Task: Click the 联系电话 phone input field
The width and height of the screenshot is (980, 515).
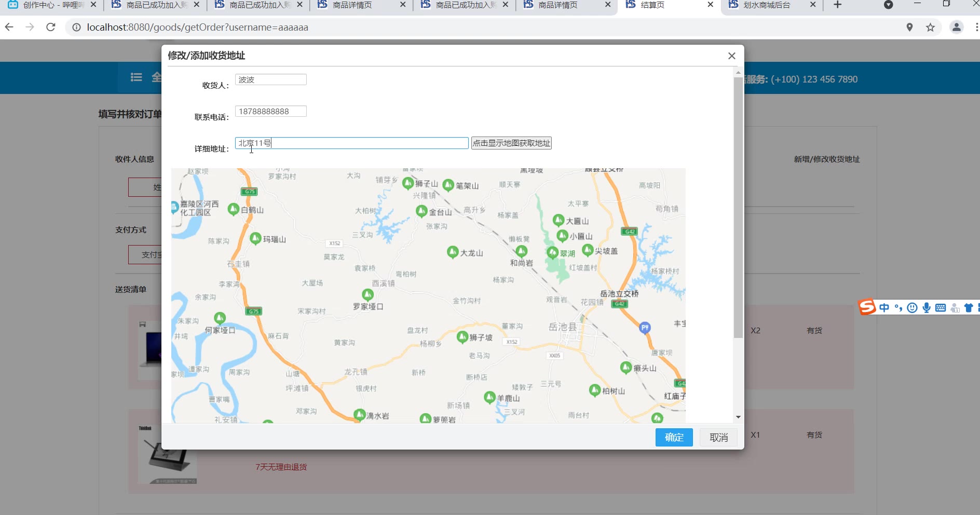Action: tap(270, 111)
